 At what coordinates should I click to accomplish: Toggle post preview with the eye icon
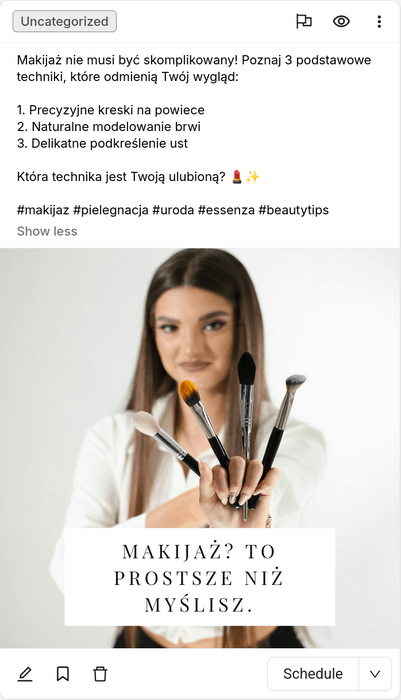pos(341,21)
